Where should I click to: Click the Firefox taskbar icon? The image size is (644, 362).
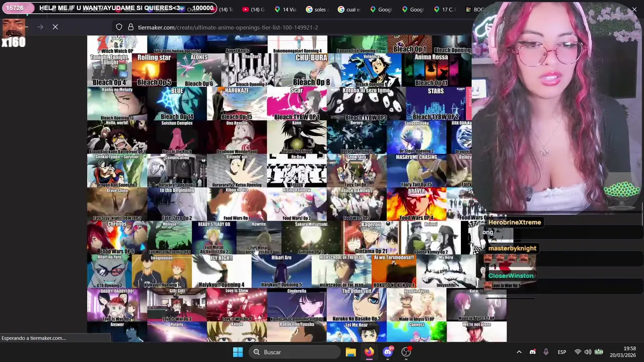[x=369, y=352]
